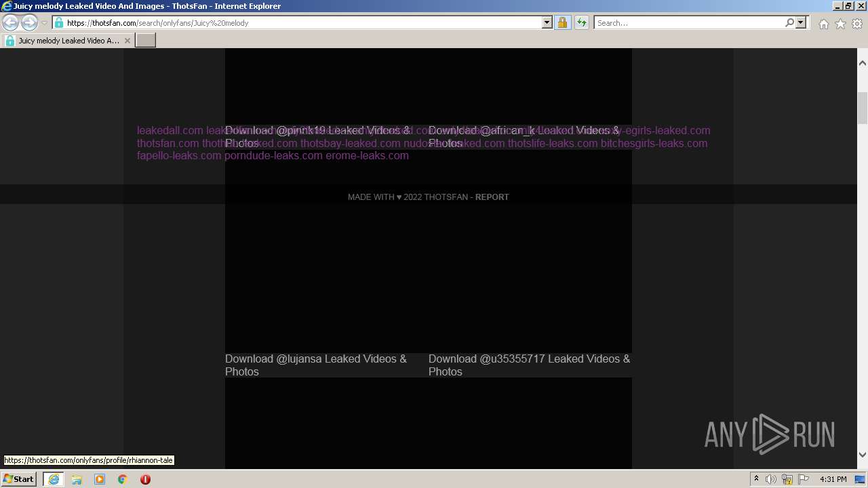
Task: Open the porndude-leaks.com link
Action: pos(273,155)
